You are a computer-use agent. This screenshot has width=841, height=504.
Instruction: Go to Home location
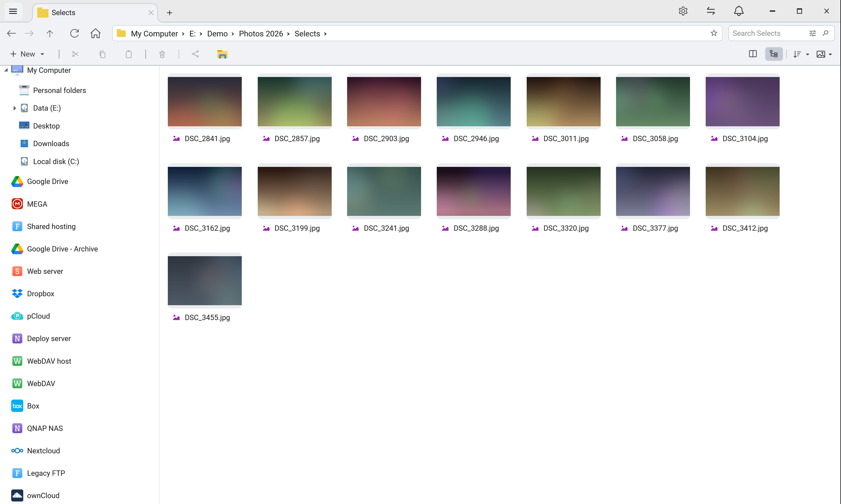pyautogui.click(x=96, y=33)
